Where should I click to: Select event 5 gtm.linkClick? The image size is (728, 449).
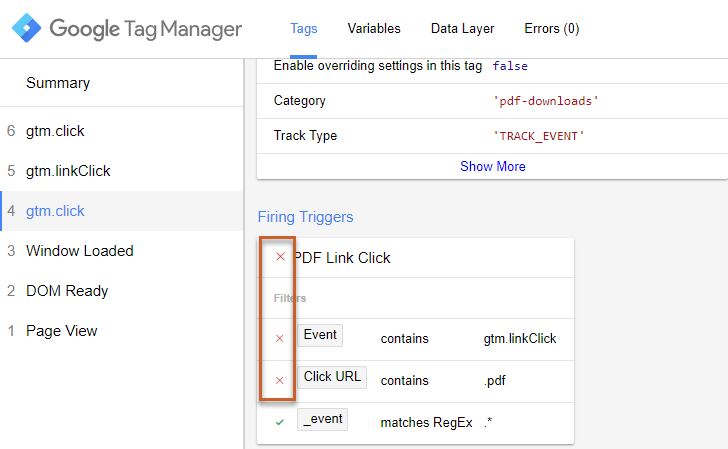click(x=68, y=171)
